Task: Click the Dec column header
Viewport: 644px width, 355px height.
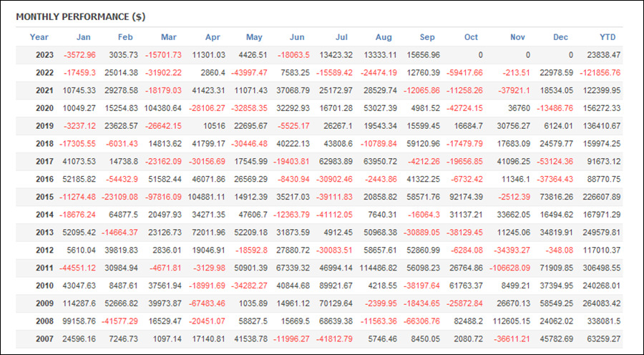Action: click(560, 37)
